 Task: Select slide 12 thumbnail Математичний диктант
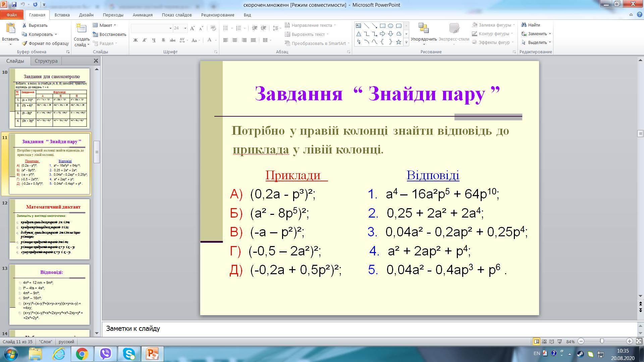pyautogui.click(x=49, y=229)
